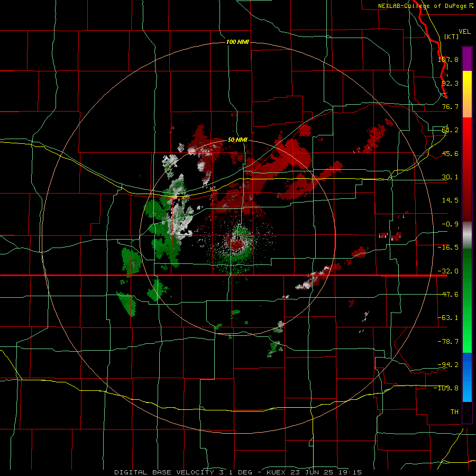This screenshot has width=476, height=476.
Task: Select the -16.5 velocity scale value
Action: tap(448, 248)
